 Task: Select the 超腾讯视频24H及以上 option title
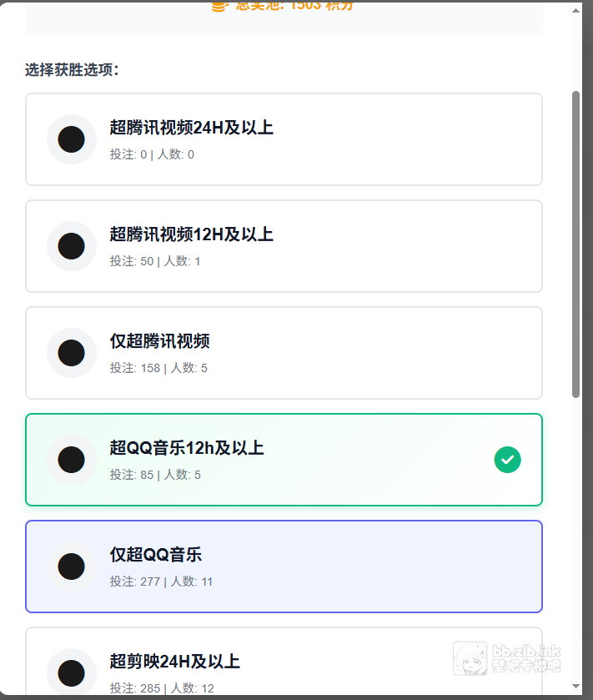tap(191, 128)
